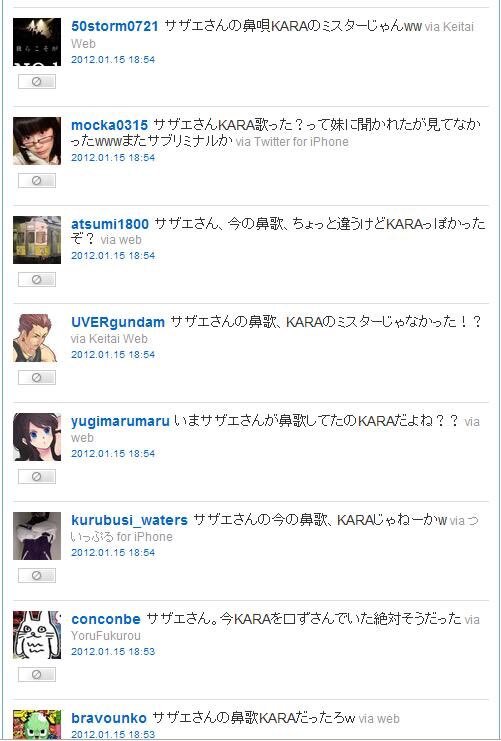Open yugimarumaru's profile link
501x741 pixels.
point(121,422)
